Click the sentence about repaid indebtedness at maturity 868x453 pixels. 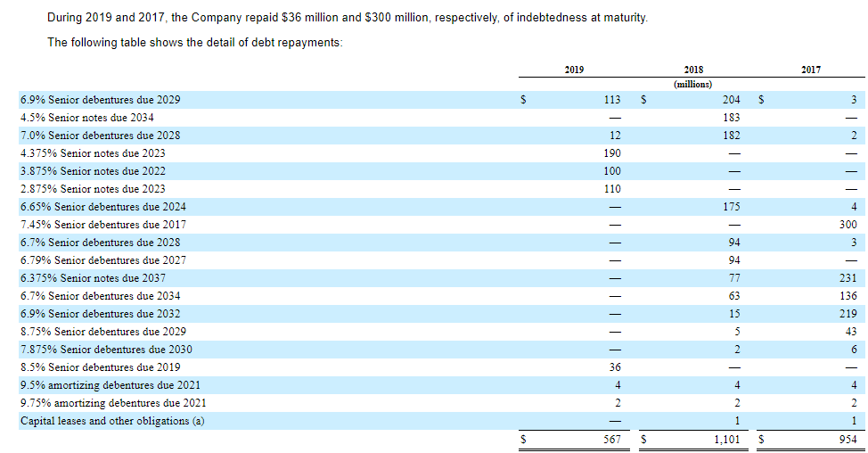coord(348,18)
